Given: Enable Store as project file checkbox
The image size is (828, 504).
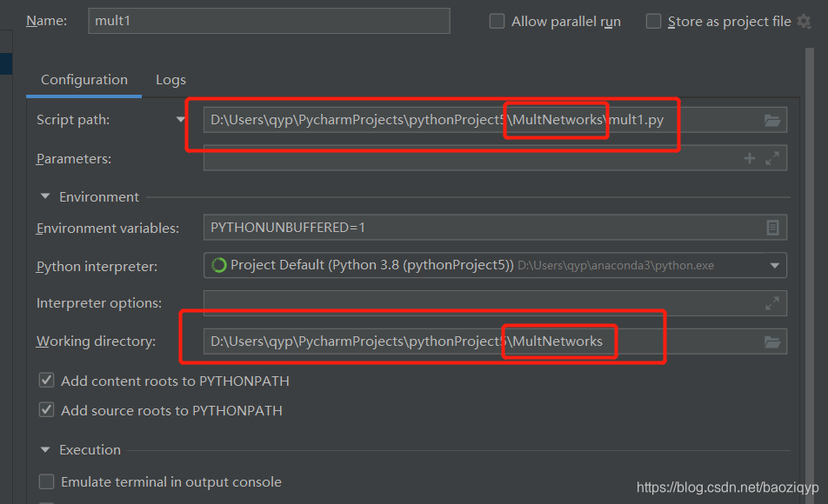Looking at the screenshot, I should (x=653, y=21).
